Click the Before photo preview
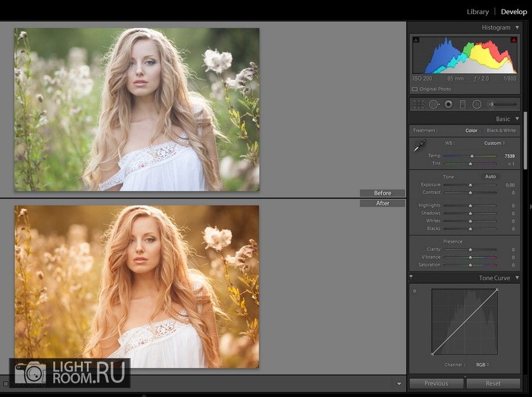The height and width of the screenshot is (397, 532). click(x=137, y=109)
